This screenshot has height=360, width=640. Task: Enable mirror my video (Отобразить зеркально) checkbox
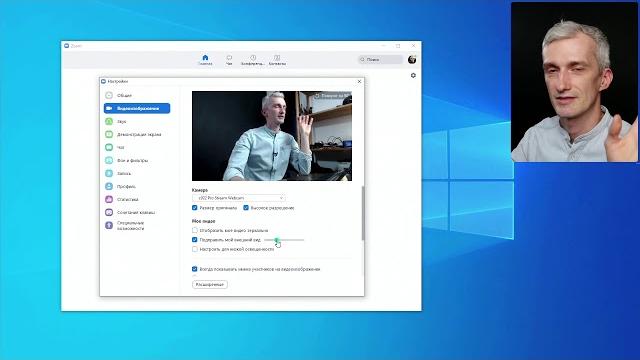195,230
